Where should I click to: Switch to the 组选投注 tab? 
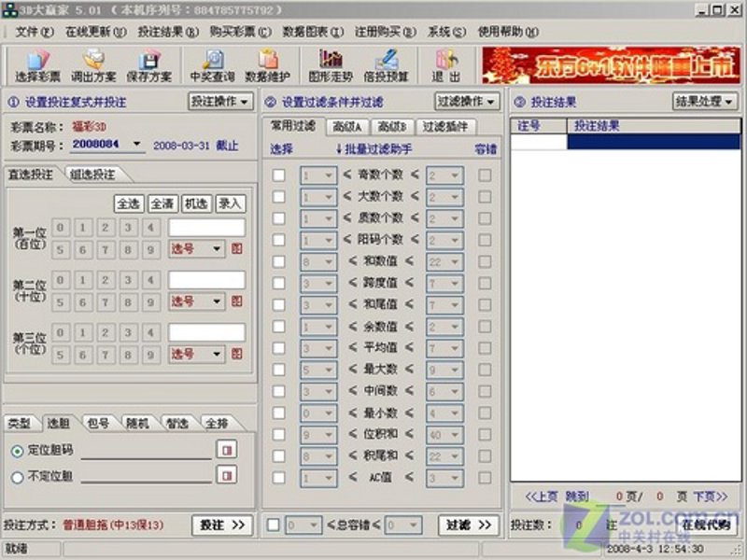click(x=93, y=175)
